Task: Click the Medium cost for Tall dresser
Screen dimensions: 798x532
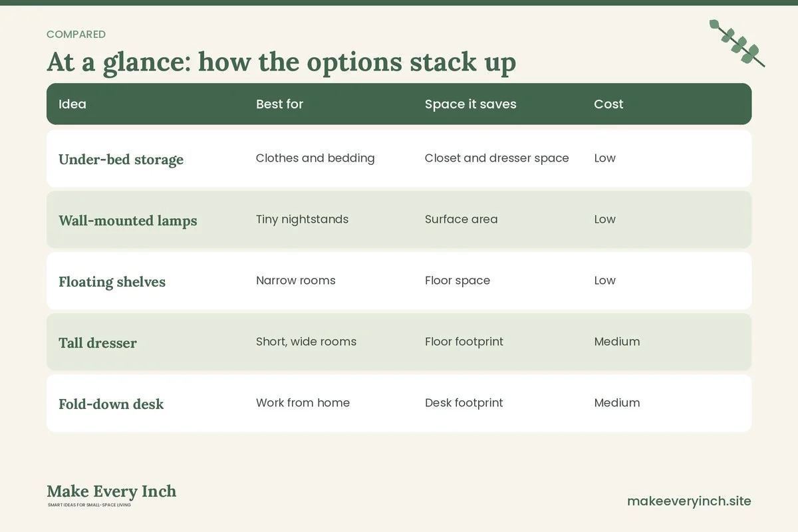Action: pyautogui.click(x=617, y=342)
